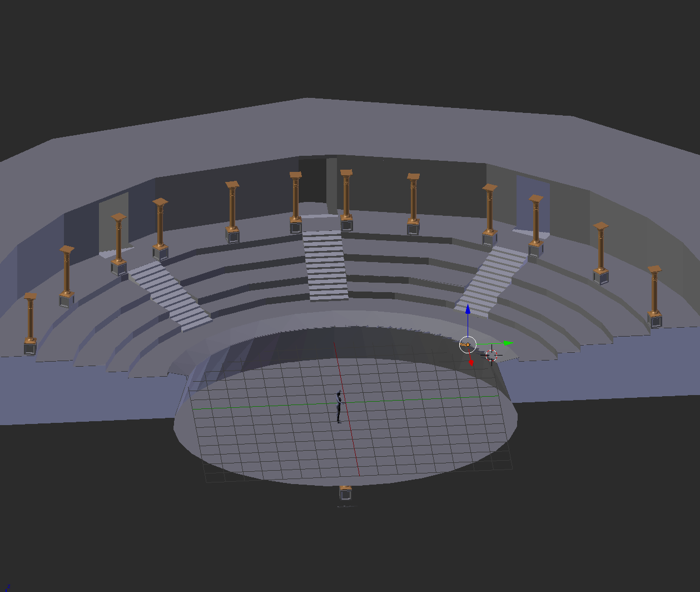Select the center staircase
Screen dimensions: 700x592
327,266
